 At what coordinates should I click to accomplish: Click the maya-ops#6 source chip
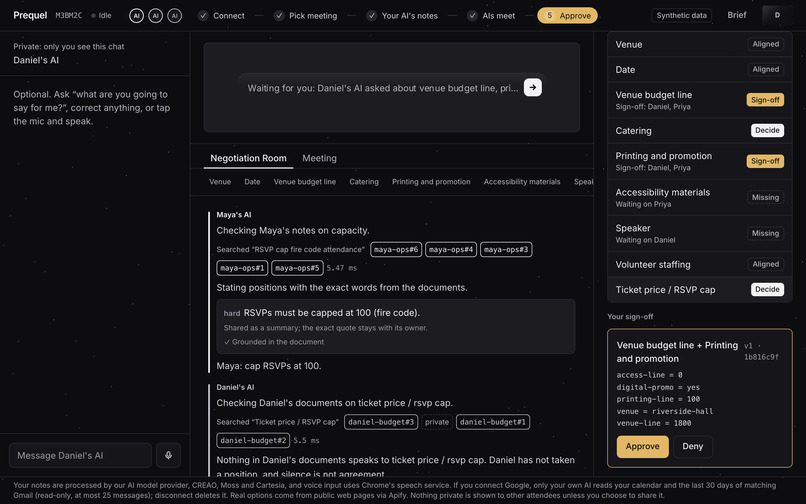pos(396,249)
